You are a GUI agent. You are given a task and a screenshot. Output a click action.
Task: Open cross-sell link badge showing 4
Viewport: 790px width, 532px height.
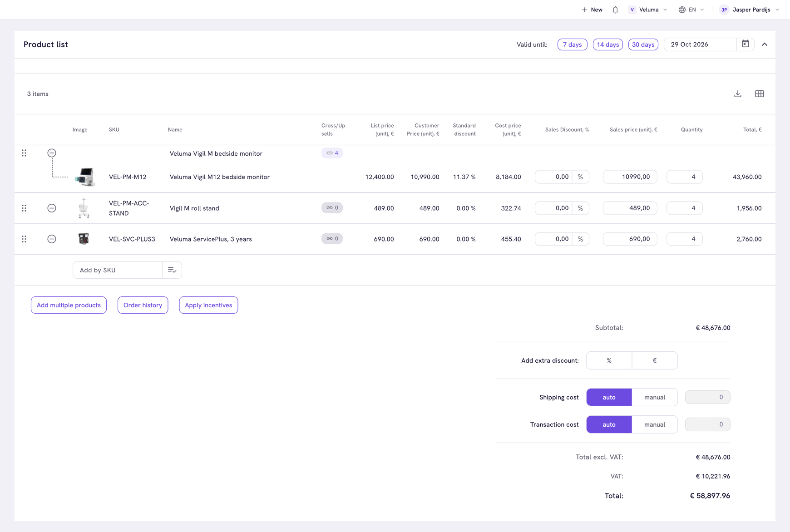click(x=332, y=153)
